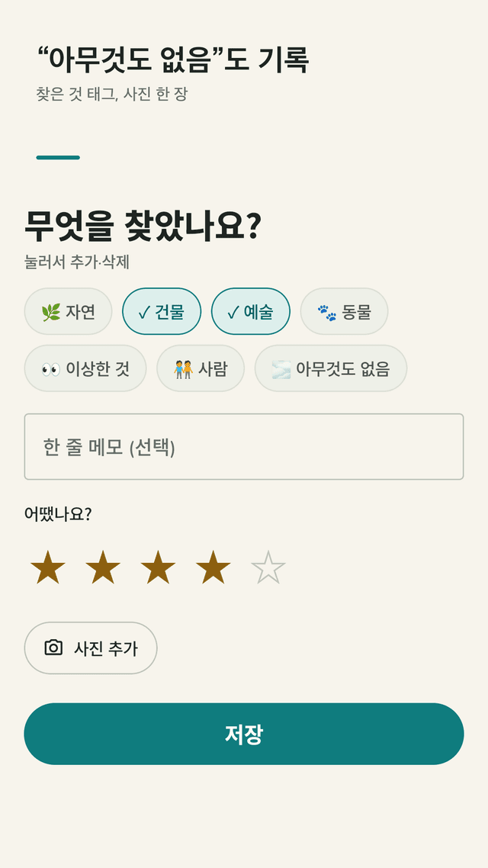
Task: Tap the leaf icon on 자연 tag
Action: click(51, 312)
